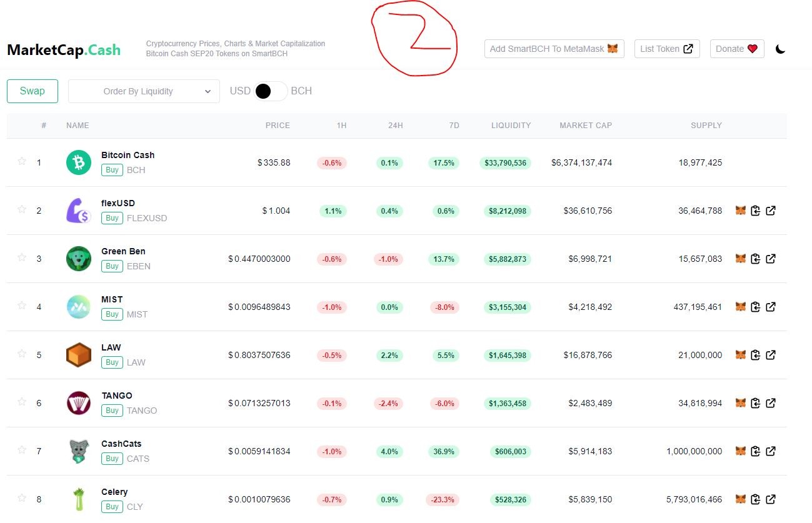Screen dimensions: 812x523
Task: Toggle favorite star on the LAW row
Action: (22, 354)
